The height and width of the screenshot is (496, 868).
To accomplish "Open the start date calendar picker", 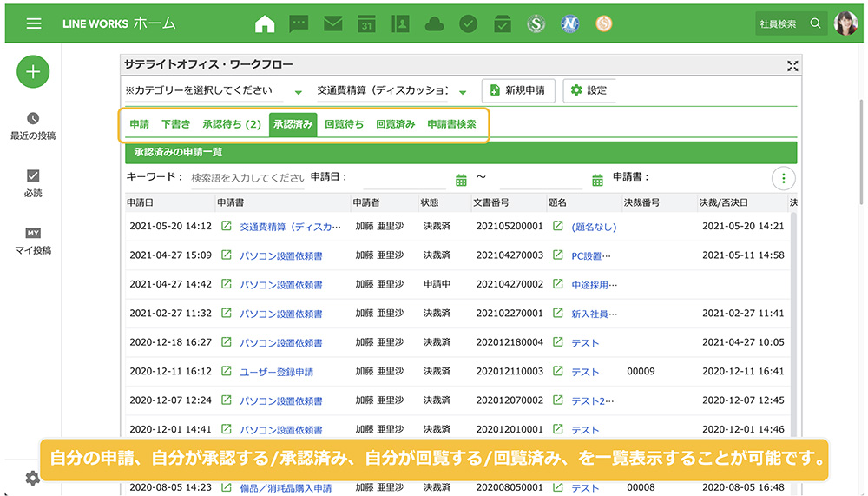I will (x=462, y=180).
